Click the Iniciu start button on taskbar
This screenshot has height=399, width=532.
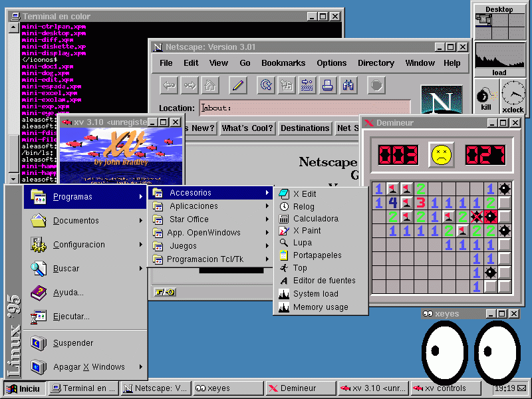pyautogui.click(x=24, y=388)
